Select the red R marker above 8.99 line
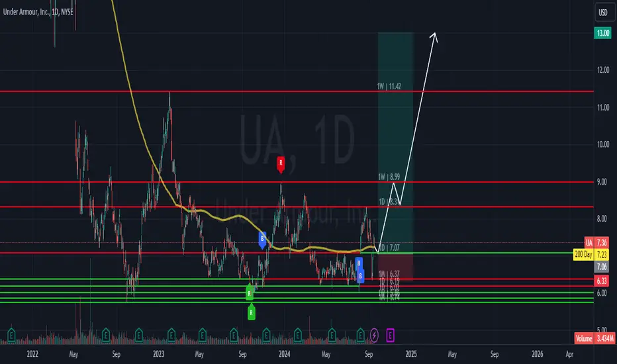 point(281,165)
